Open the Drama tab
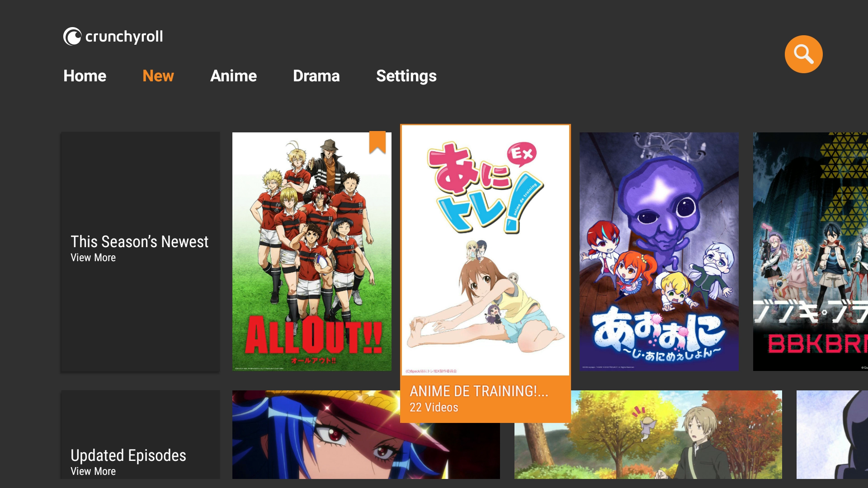The height and width of the screenshot is (488, 868). 316,76
